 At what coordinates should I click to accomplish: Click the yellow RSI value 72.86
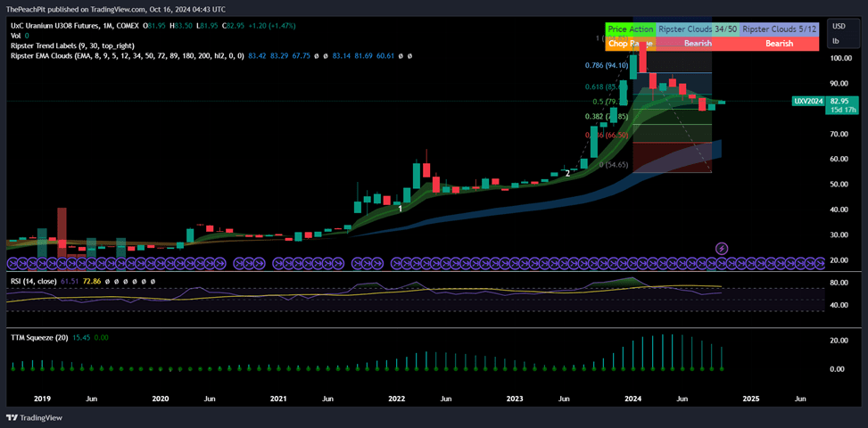pyautogui.click(x=90, y=282)
